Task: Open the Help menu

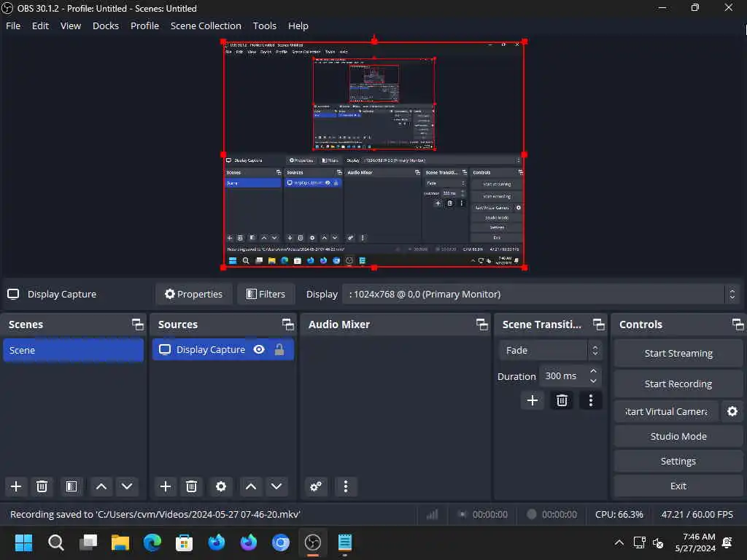Action: (298, 26)
